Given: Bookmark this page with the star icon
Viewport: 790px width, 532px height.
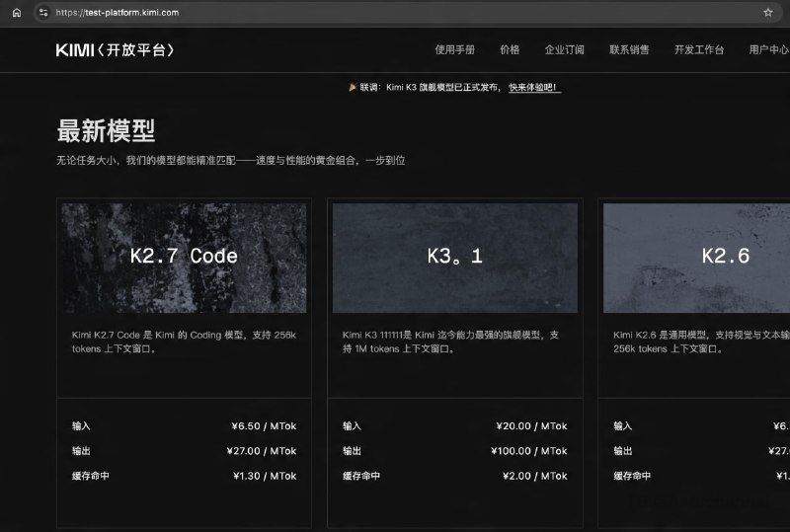Looking at the screenshot, I should pyautogui.click(x=768, y=13).
